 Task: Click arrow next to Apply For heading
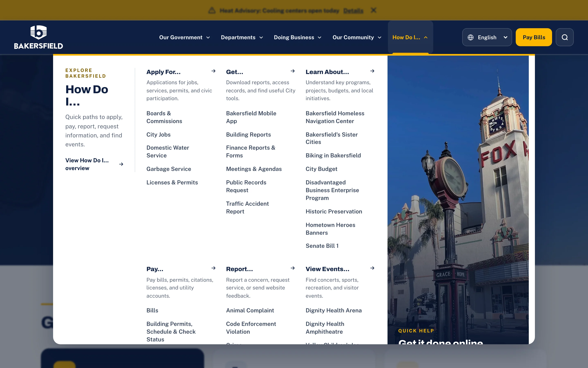pyautogui.click(x=213, y=71)
